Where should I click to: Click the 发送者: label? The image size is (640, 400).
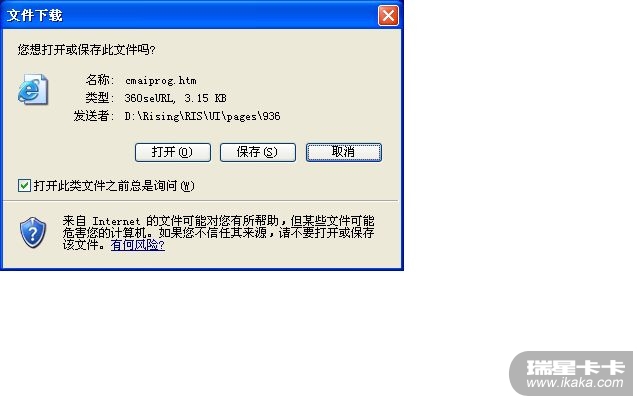coord(94,116)
